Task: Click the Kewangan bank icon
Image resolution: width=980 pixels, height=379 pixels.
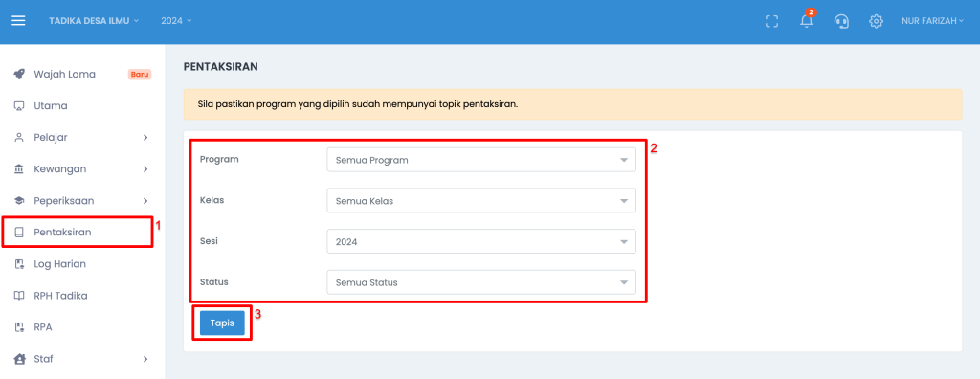Action: pos(19,168)
